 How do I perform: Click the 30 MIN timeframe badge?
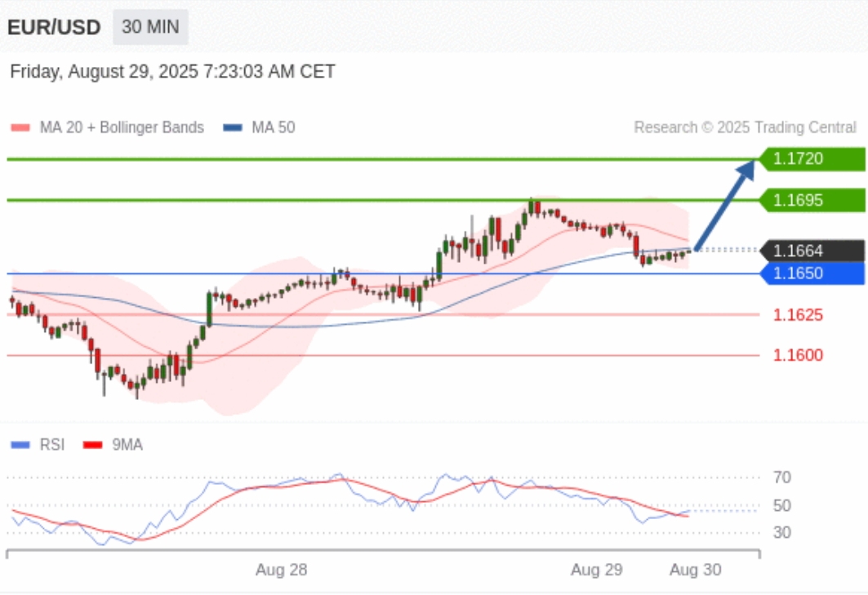[150, 27]
